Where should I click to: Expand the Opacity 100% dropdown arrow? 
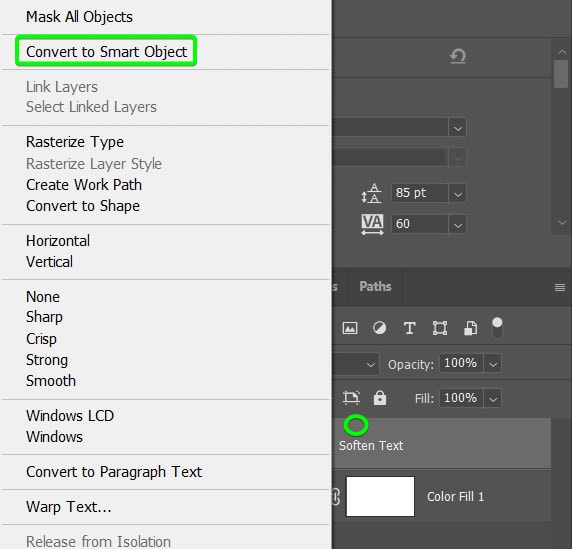492,363
